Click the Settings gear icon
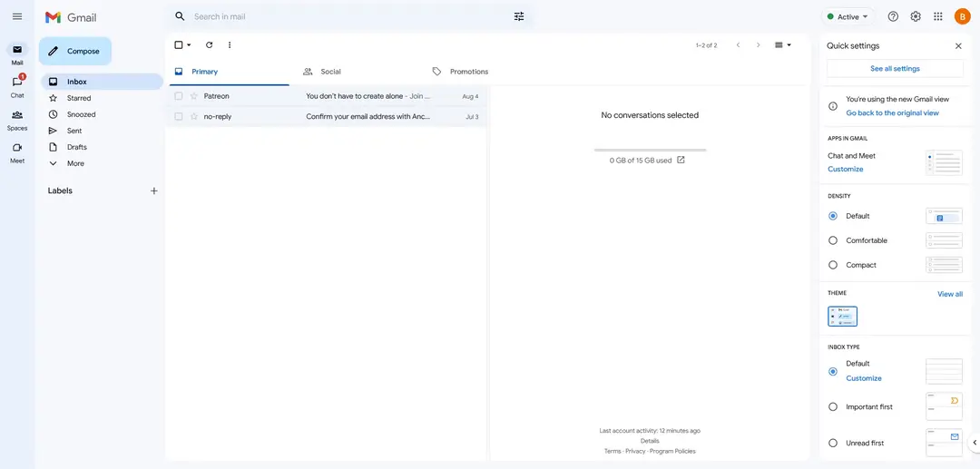Image resolution: width=980 pixels, height=469 pixels. [916, 17]
